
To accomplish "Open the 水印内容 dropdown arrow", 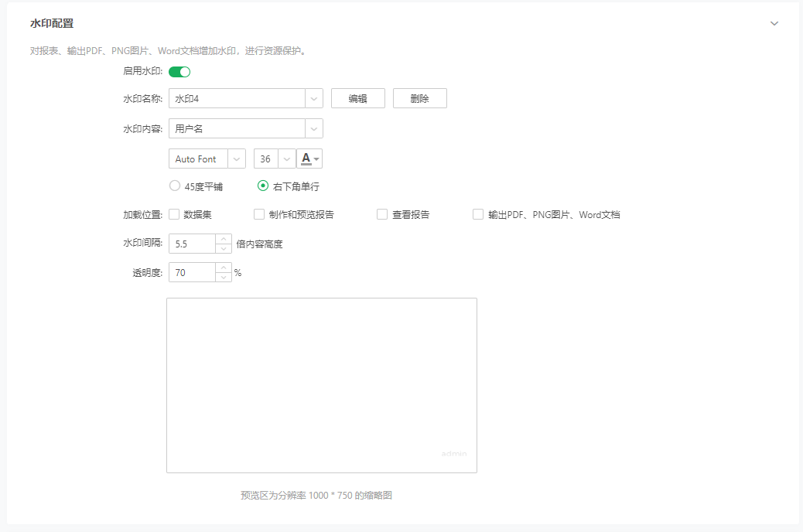I will [314, 128].
